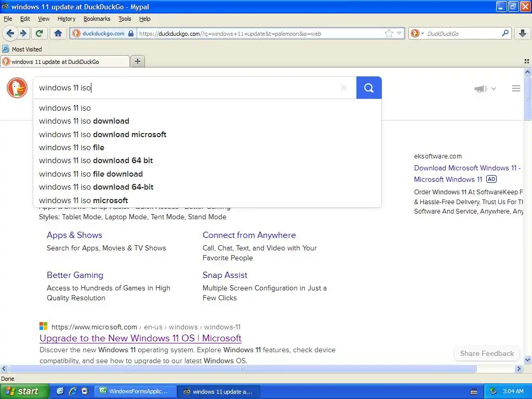Switch to WindowsFormsApplic... taskbar window
This screenshot has height=399, width=532.
point(135,391)
